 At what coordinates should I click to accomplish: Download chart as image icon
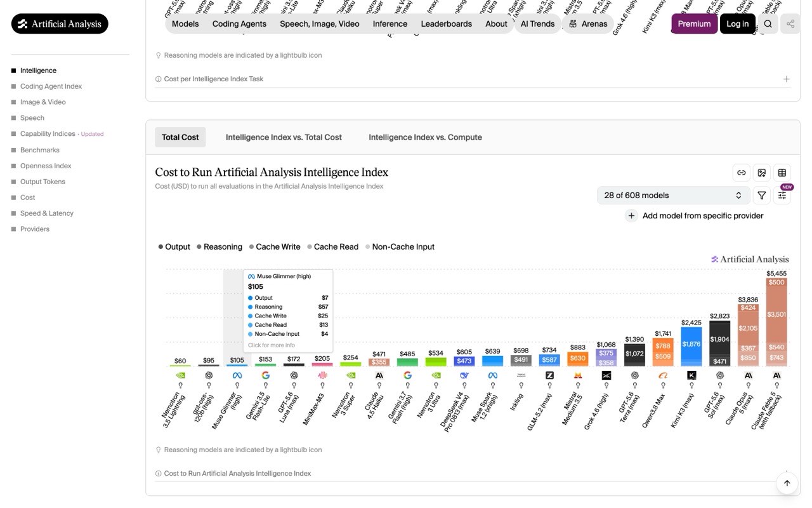[762, 173]
